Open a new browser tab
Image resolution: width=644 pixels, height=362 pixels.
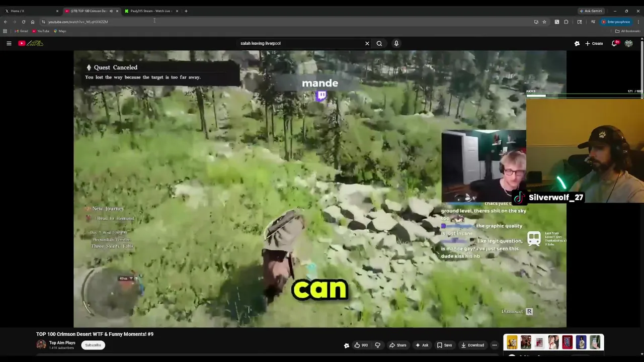pyautogui.click(x=186, y=11)
